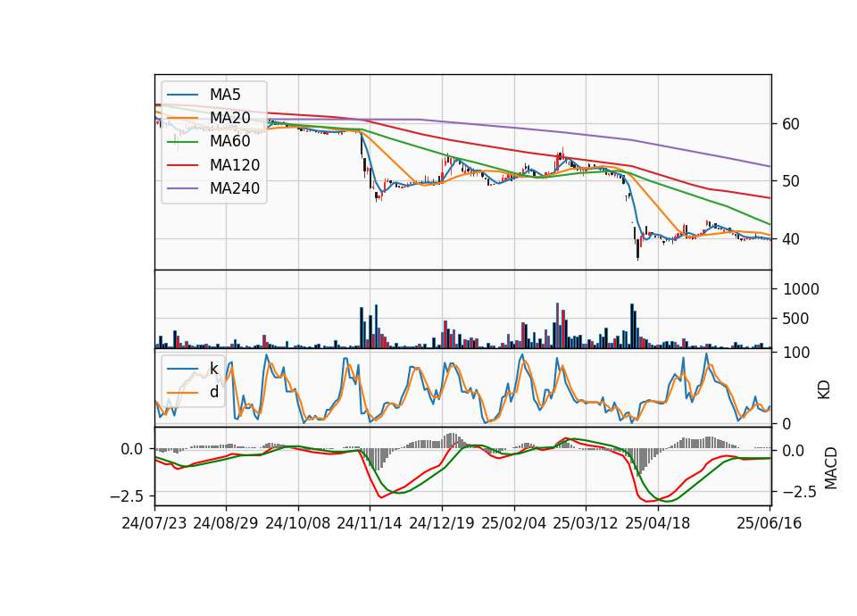Viewport: 857px width, 616px height.
Task: Click the 24/08/29 date axis label
Action: pyautogui.click(x=226, y=523)
